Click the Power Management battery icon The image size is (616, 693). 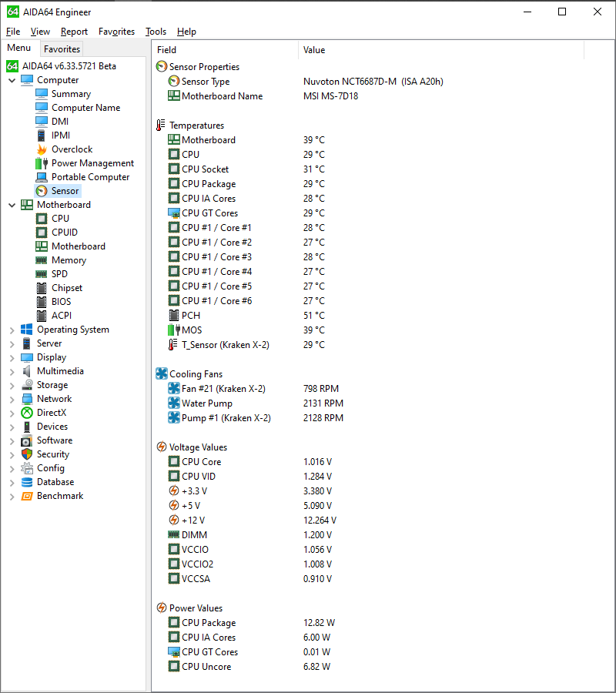(42, 163)
